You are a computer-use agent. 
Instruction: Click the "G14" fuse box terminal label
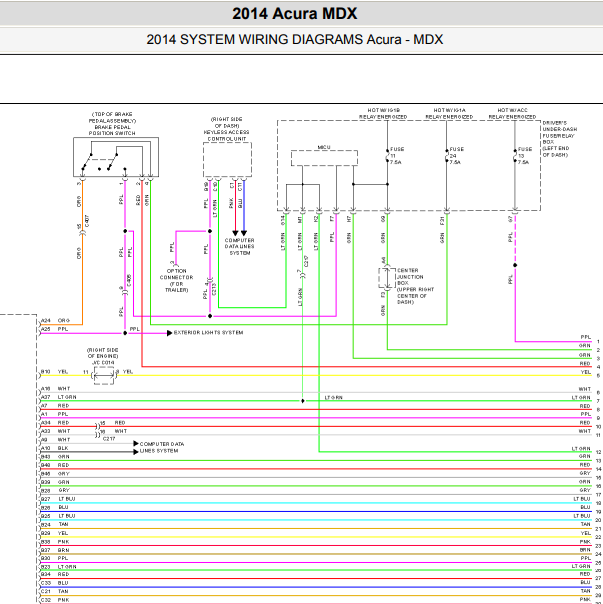283,220
